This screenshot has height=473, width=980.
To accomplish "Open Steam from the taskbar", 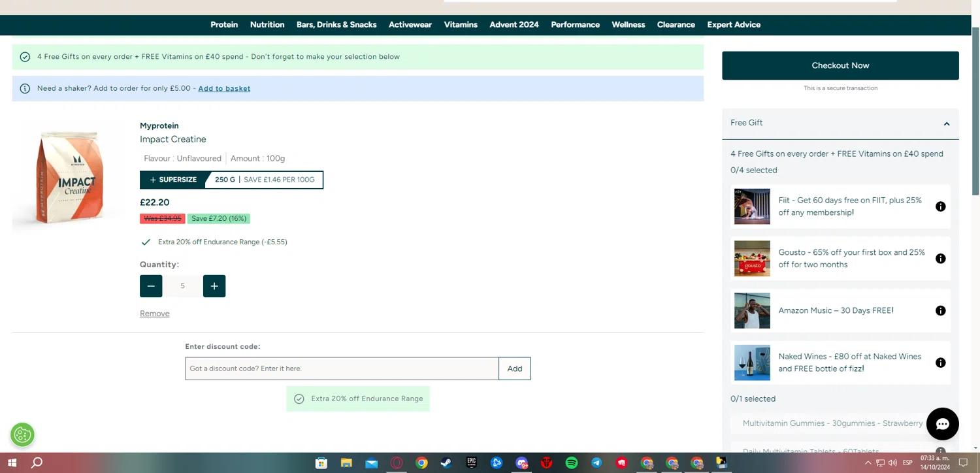I will (x=446, y=463).
